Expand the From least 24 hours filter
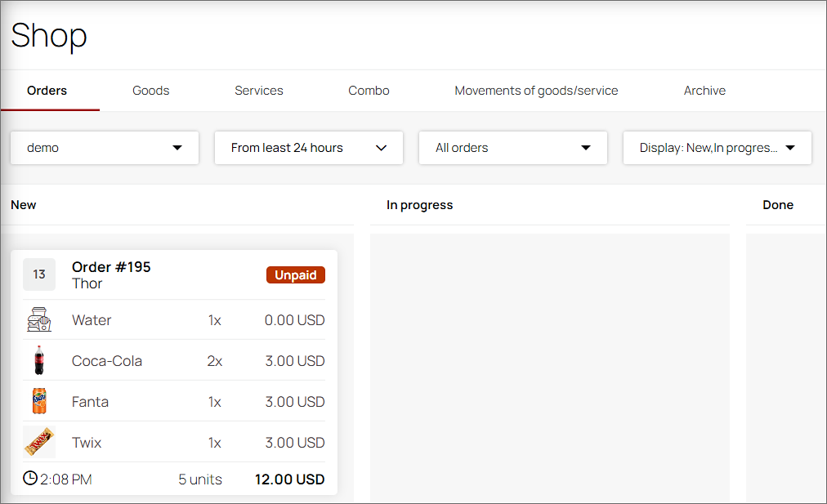The width and height of the screenshot is (827, 504). pyautogui.click(x=309, y=148)
